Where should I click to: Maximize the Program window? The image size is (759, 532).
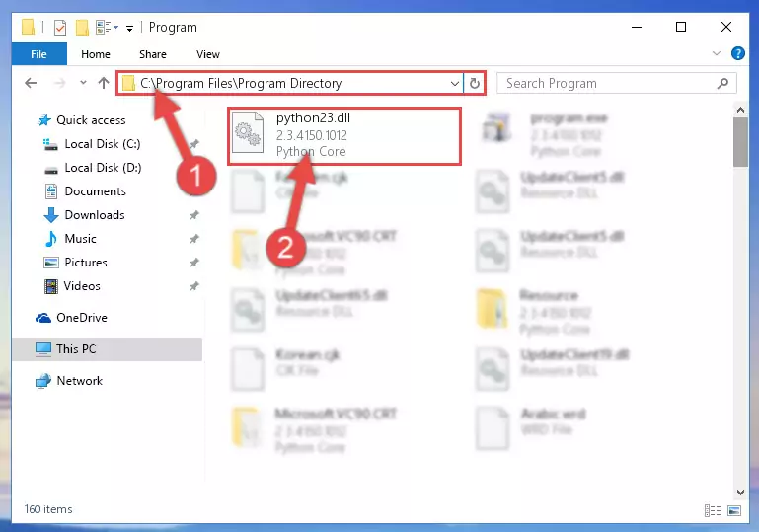[x=681, y=27]
